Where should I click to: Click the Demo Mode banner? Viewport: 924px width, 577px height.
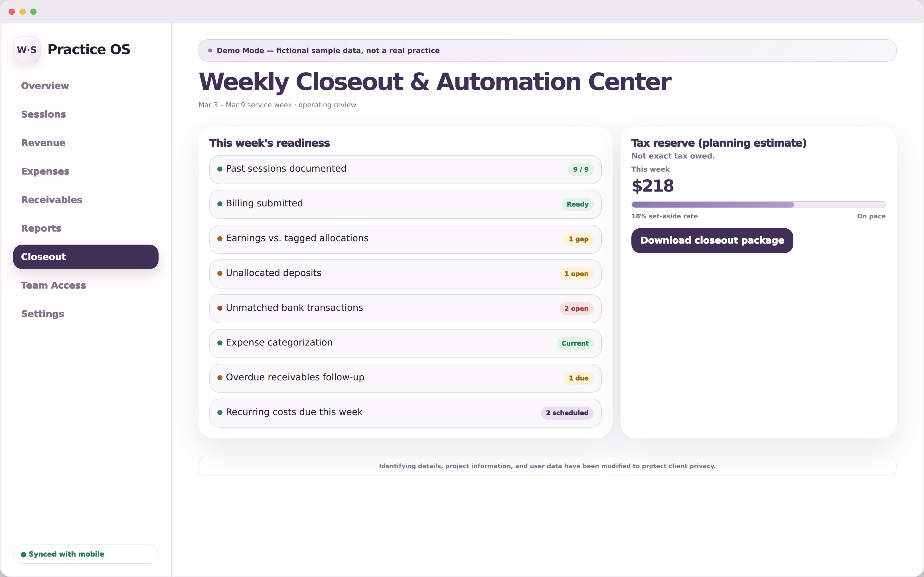coord(547,50)
